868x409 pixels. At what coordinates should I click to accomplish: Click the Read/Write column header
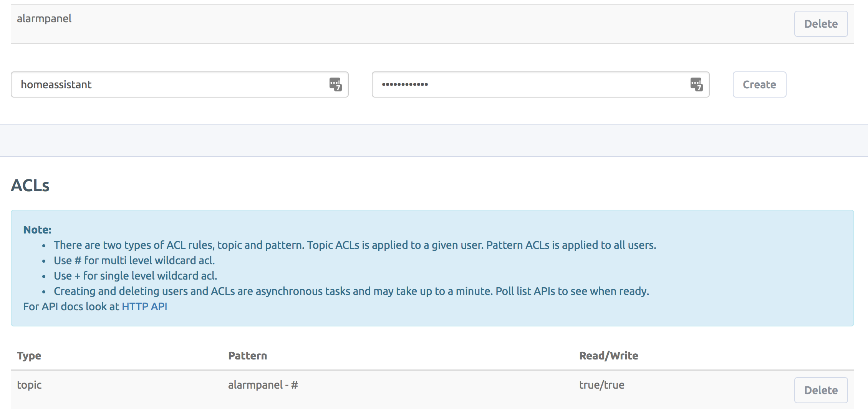pyautogui.click(x=609, y=356)
